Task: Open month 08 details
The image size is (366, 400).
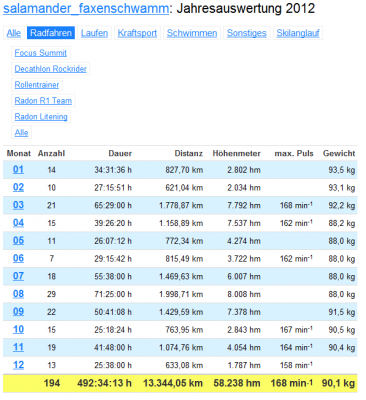Action: tap(18, 294)
